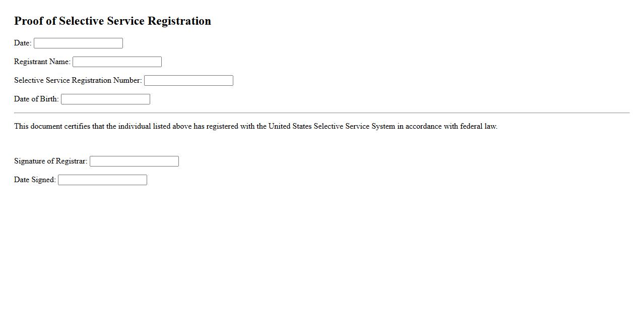Click the "Registrant Name:" label

(42, 62)
